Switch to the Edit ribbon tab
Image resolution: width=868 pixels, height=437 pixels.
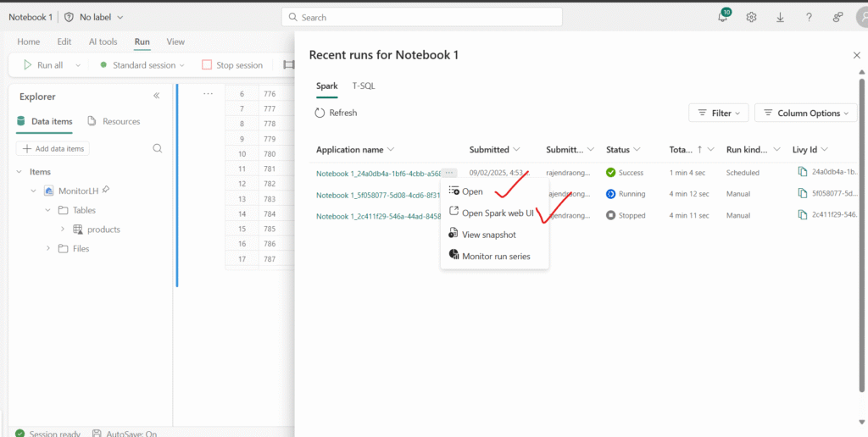pyautogui.click(x=64, y=41)
